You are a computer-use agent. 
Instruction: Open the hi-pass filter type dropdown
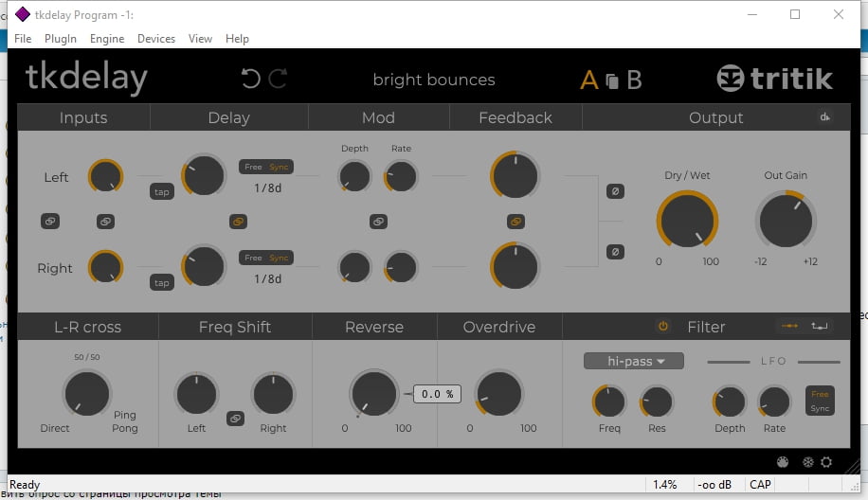point(633,361)
